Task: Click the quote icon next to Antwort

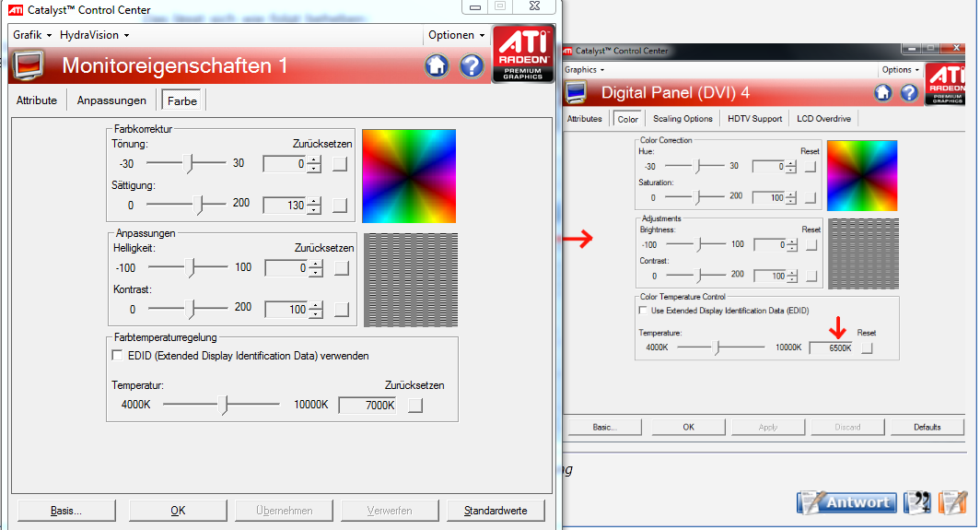Action: 916,502
